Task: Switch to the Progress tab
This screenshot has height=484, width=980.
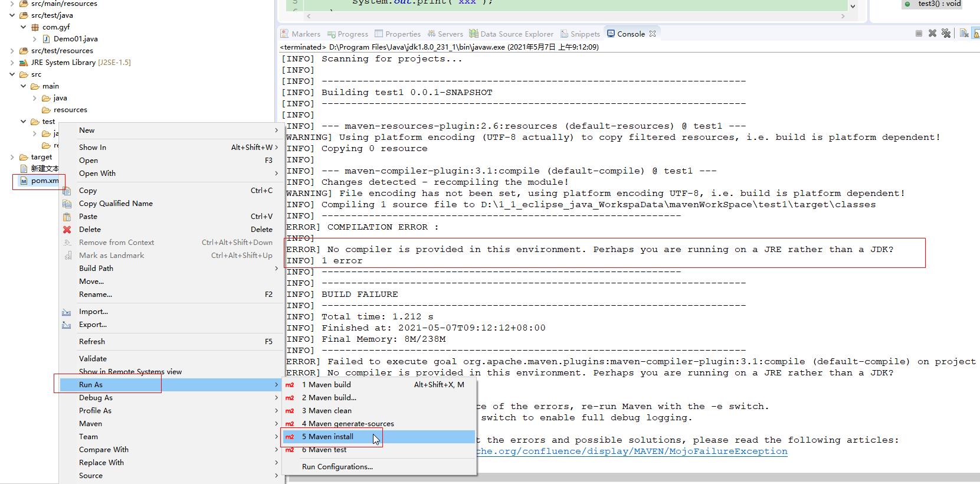Action: (348, 34)
